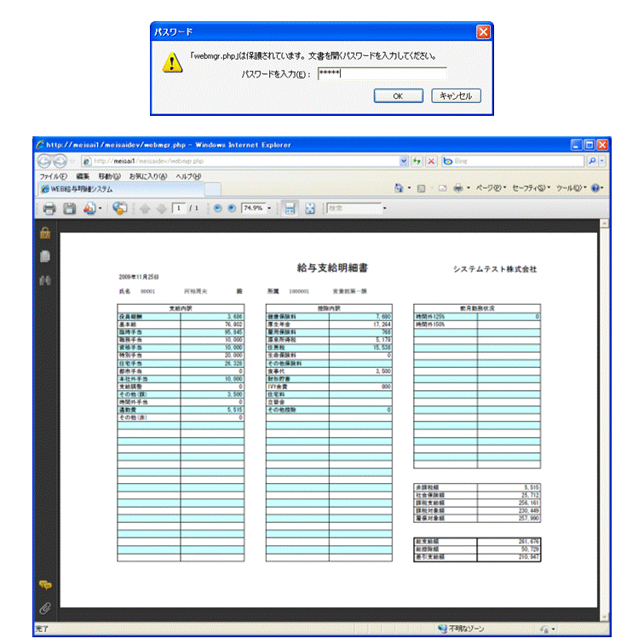
Task: Go to previous PDF page arrow
Action: pyautogui.click(x=145, y=209)
